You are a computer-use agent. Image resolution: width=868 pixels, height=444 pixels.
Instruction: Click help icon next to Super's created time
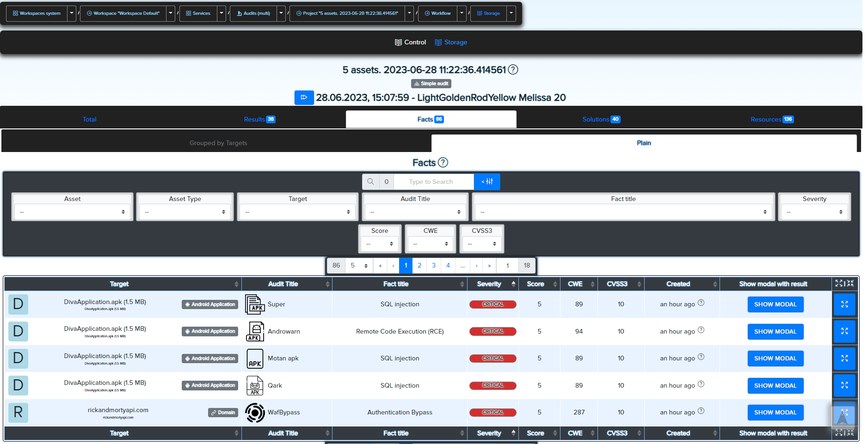tap(701, 303)
